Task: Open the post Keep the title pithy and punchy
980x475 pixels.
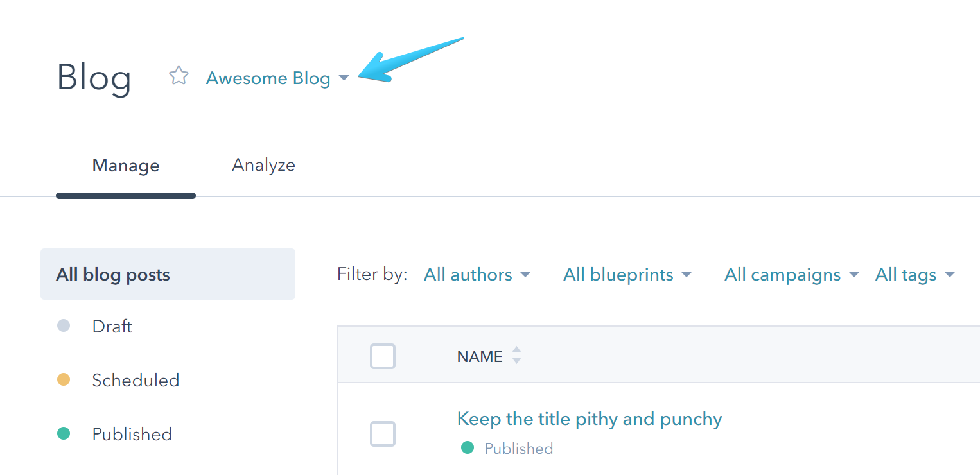Action: click(589, 419)
